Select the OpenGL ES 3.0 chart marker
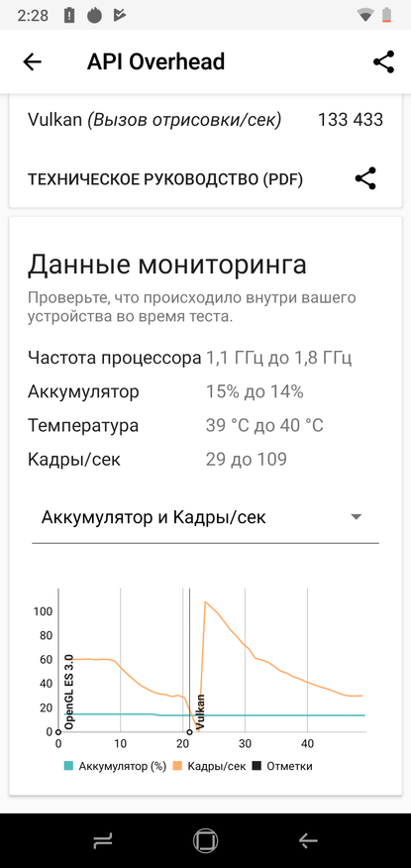This screenshot has height=868, width=411. [x=69, y=692]
